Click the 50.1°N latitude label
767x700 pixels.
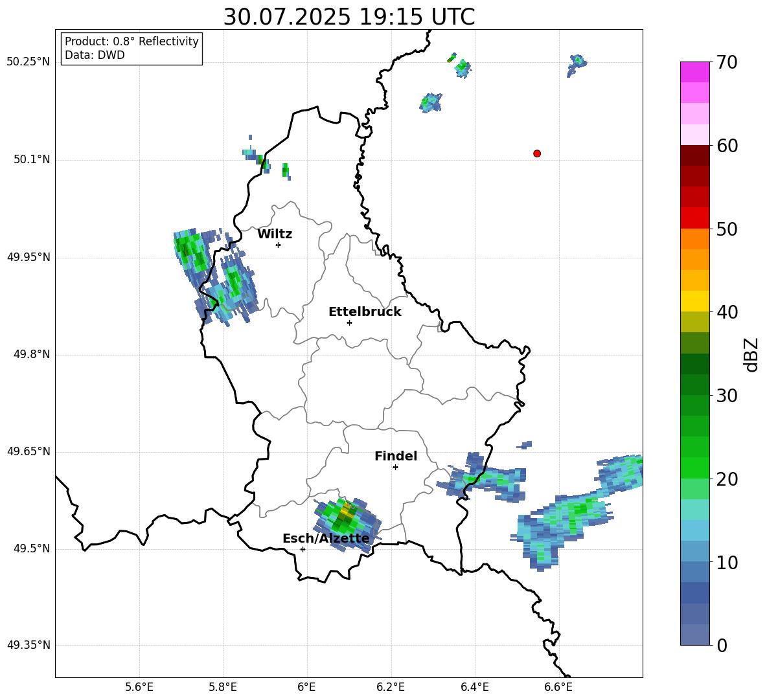(32, 159)
